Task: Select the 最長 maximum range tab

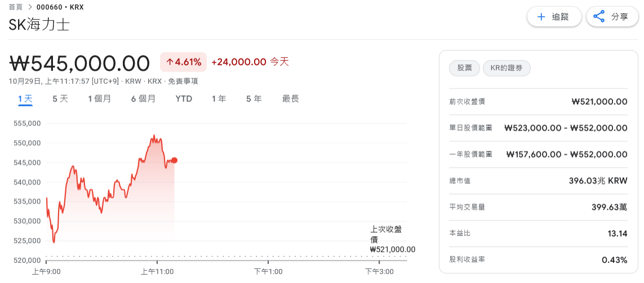Action: (x=291, y=99)
